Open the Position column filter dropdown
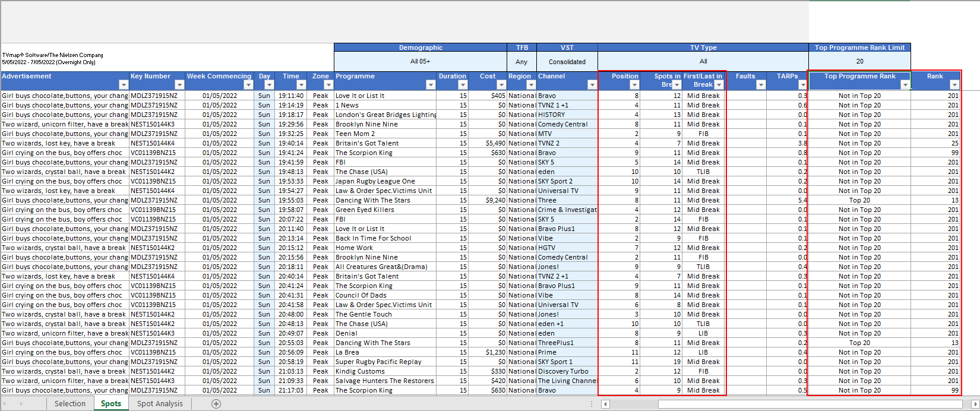Viewport: 980px width, 411px height. (634, 85)
